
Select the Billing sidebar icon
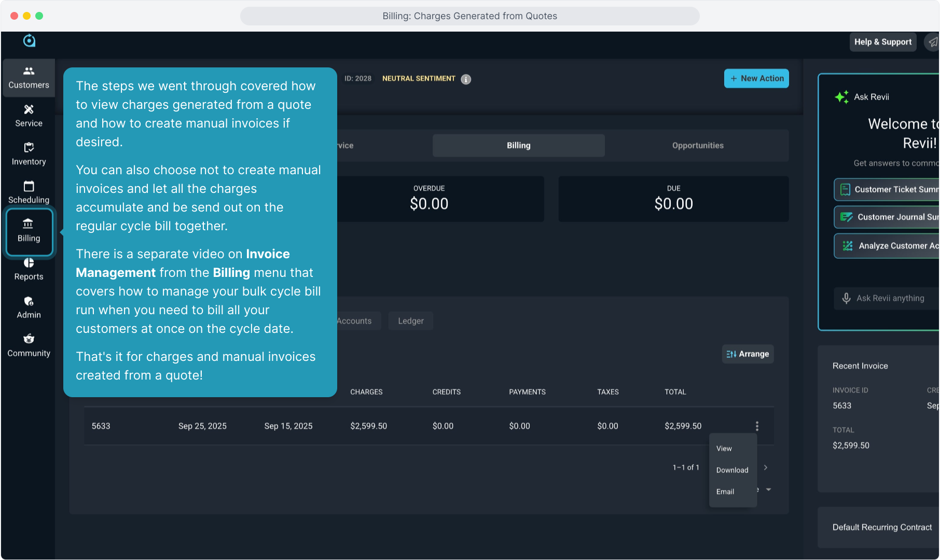(x=29, y=231)
